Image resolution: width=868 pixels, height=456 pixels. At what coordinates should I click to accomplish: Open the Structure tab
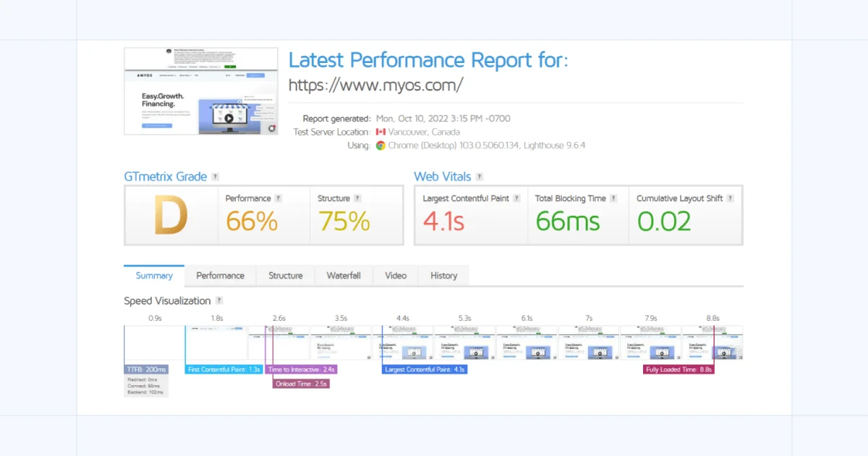pos(286,276)
